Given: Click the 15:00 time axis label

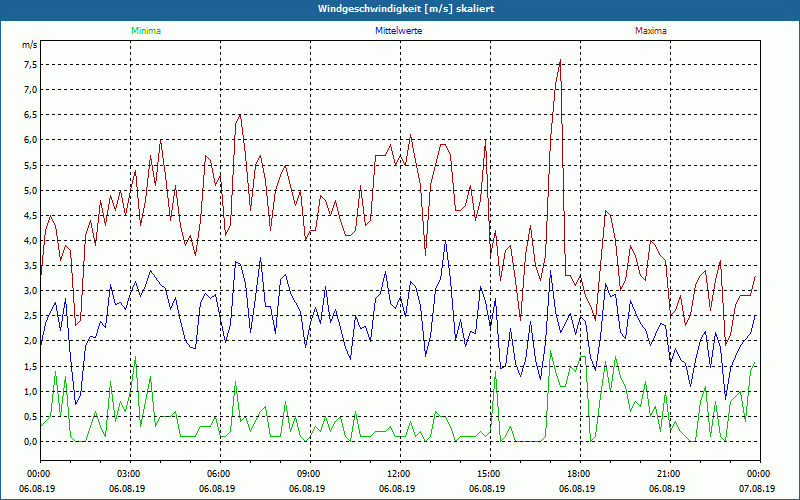Looking at the screenshot, I should pyautogui.click(x=488, y=473).
